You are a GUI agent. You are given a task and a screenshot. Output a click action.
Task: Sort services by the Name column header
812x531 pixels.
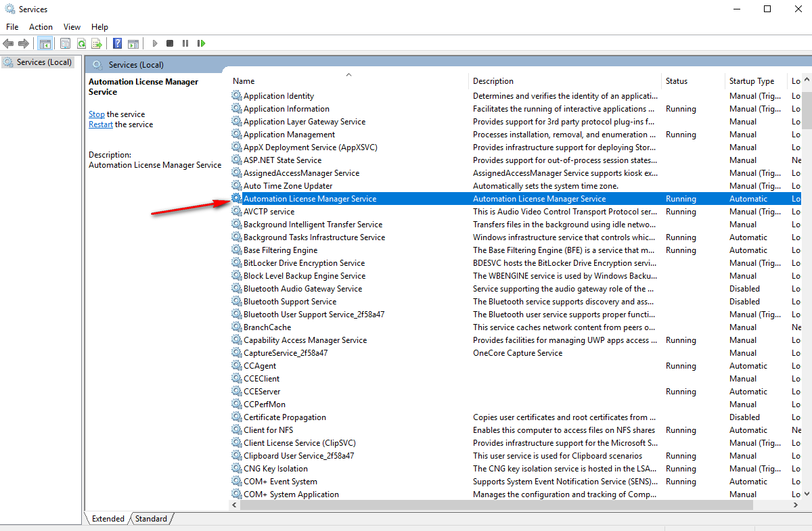click(x=348, y=81)
